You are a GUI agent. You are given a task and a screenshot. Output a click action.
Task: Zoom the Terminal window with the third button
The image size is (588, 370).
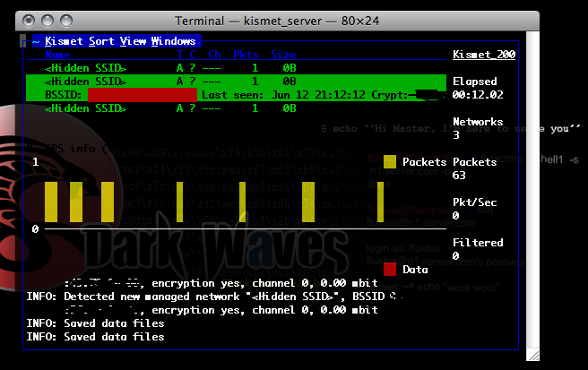[x=66, y=21]
